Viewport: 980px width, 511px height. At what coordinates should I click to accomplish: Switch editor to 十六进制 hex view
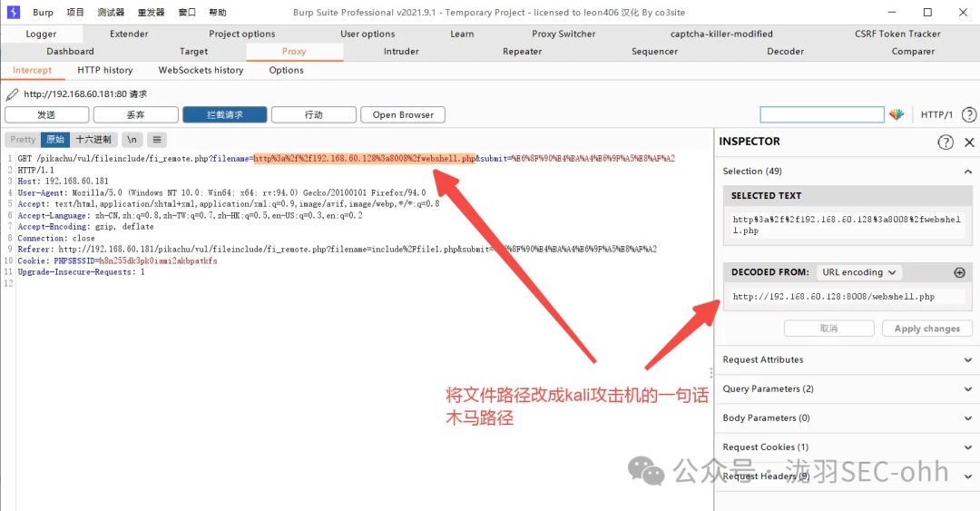click(93, 140)
